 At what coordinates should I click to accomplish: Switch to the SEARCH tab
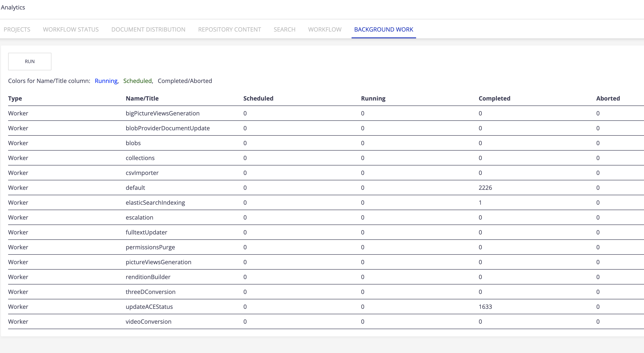click(x=285, y=29)
